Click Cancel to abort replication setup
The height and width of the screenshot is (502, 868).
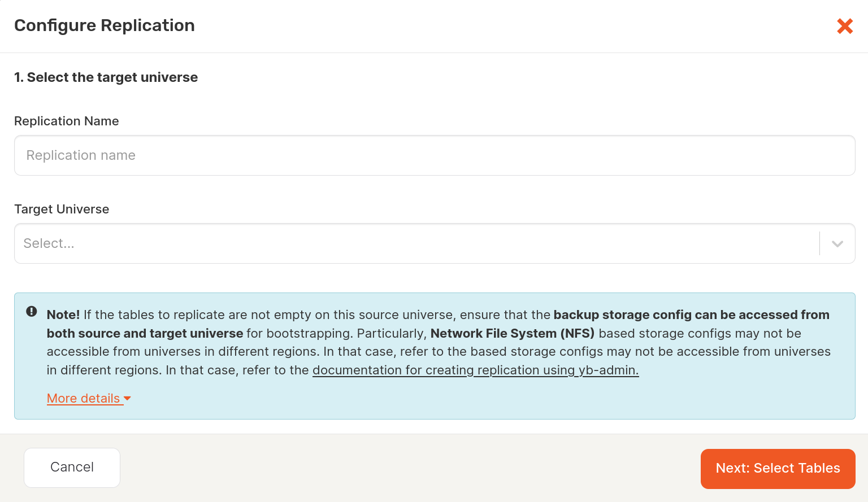[72, 467]
